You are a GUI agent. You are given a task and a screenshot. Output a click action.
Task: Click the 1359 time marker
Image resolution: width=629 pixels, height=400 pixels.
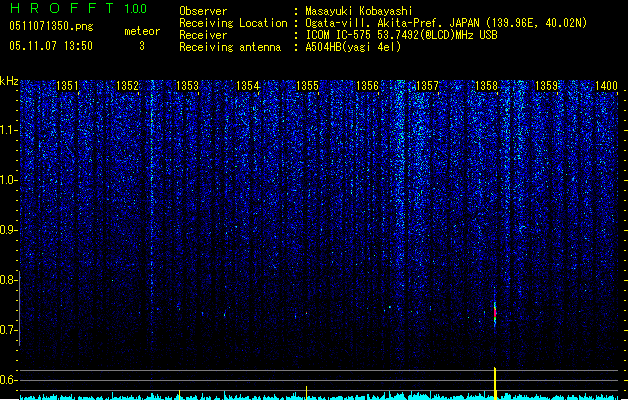(547, 86)
